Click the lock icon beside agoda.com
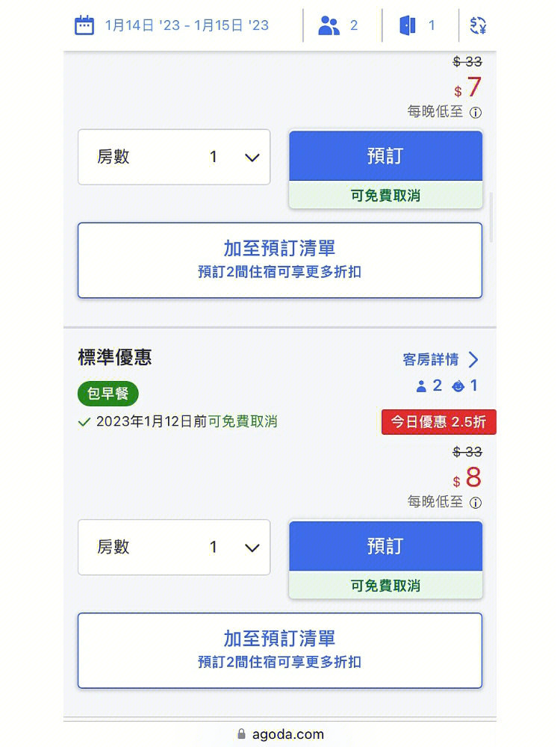 (243, 734)
